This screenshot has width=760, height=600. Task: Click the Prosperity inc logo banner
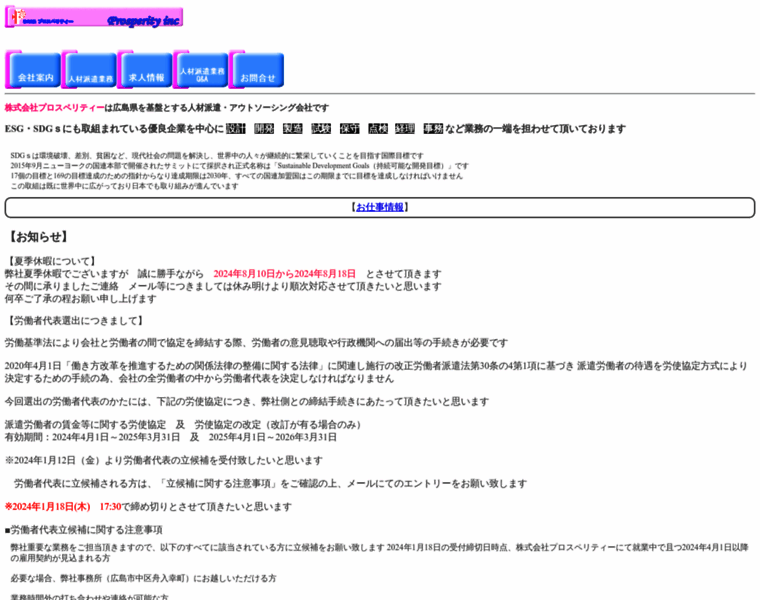click(x=94, y=17)
